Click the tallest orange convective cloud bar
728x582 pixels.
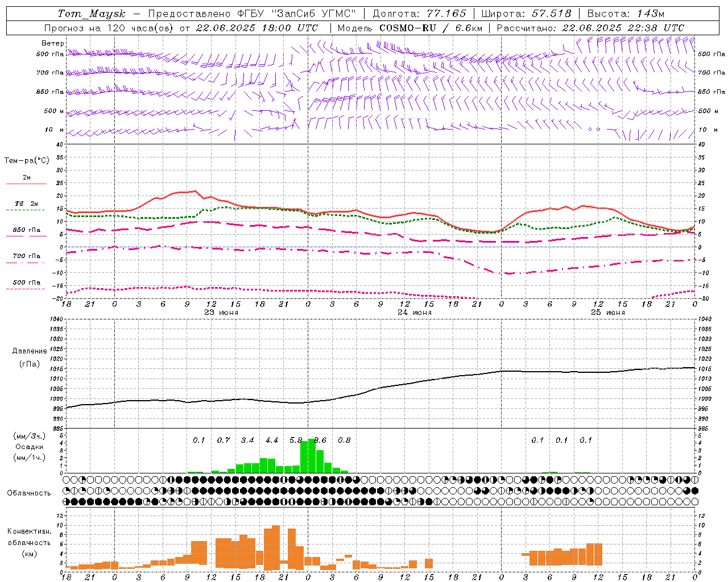[276, 547]
